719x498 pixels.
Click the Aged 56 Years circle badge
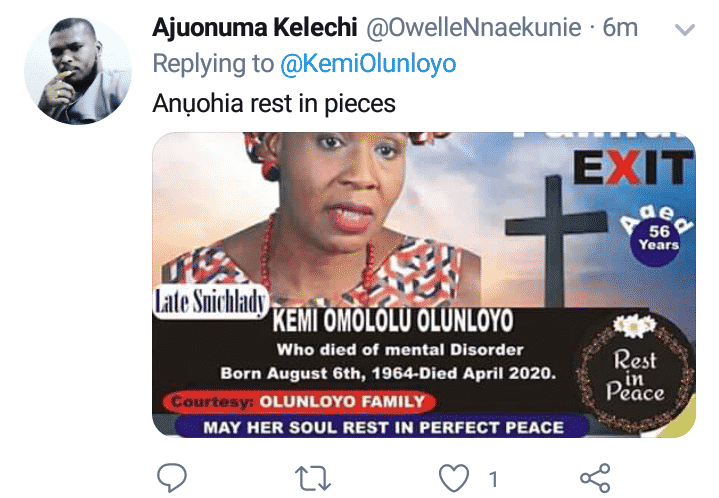point(657,236)
